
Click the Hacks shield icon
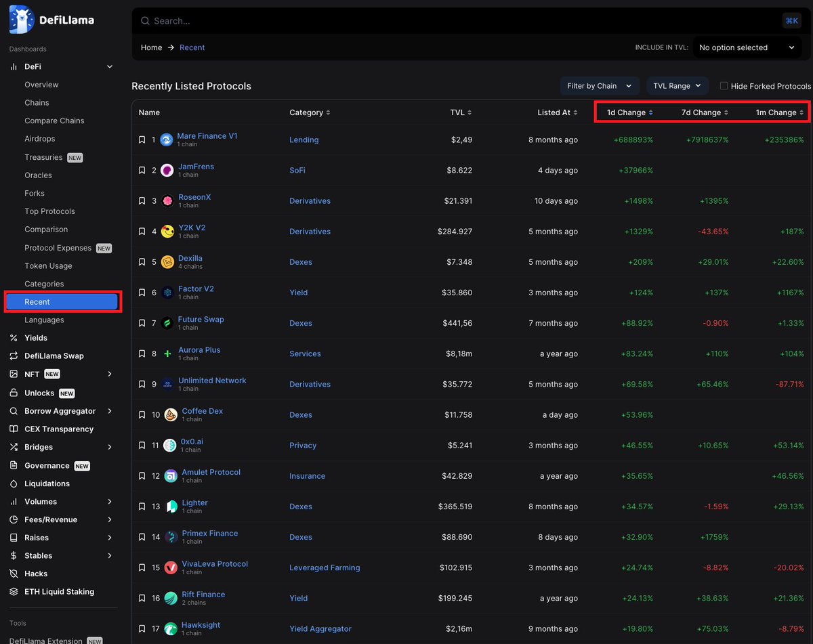[14, 574]
